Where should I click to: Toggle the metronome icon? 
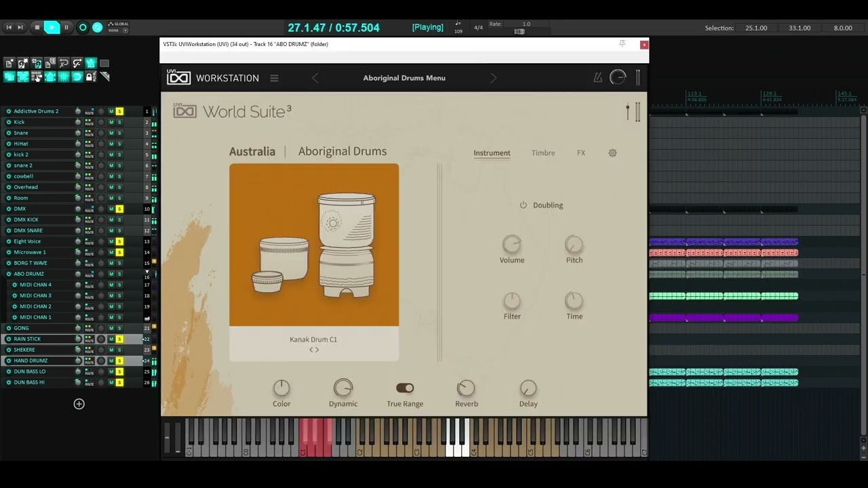pos(91,63)
